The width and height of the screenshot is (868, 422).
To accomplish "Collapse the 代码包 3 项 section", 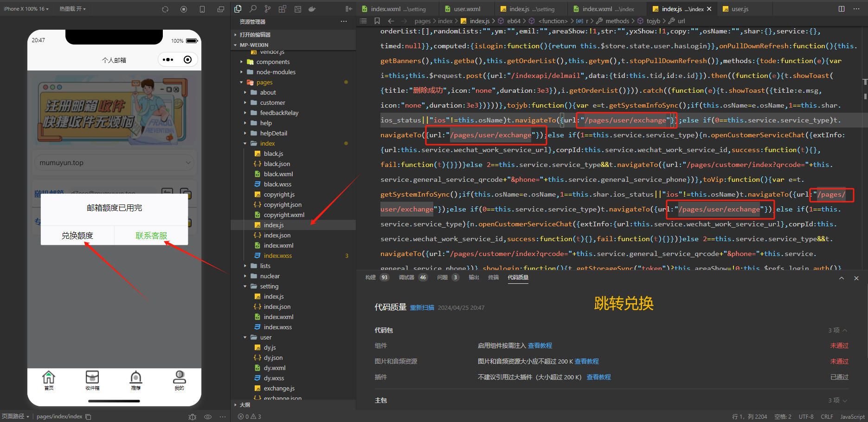I will [838, 330].
